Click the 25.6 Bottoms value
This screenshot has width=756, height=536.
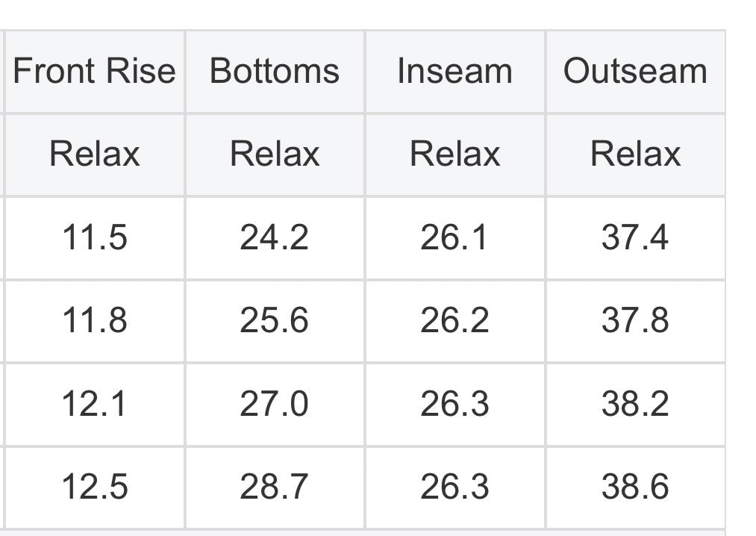click(275, 321)
